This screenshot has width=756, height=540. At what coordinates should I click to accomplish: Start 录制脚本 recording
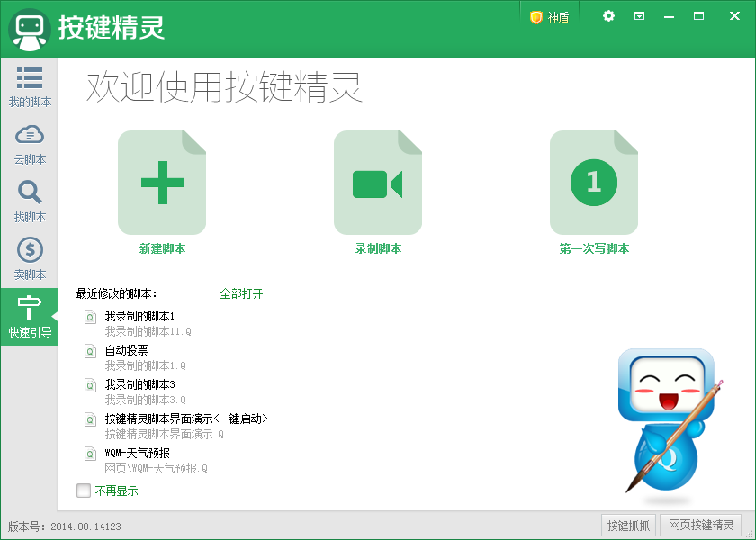(x=378, y=182)
